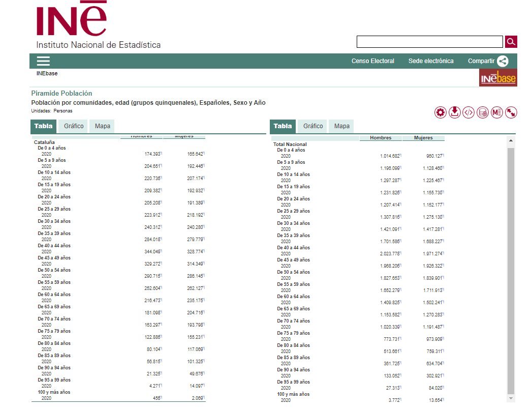Image resolution: width=532 pixels, height=409 pixels.
Task: Click the INEbase logo badge
Action: [498, 78]
